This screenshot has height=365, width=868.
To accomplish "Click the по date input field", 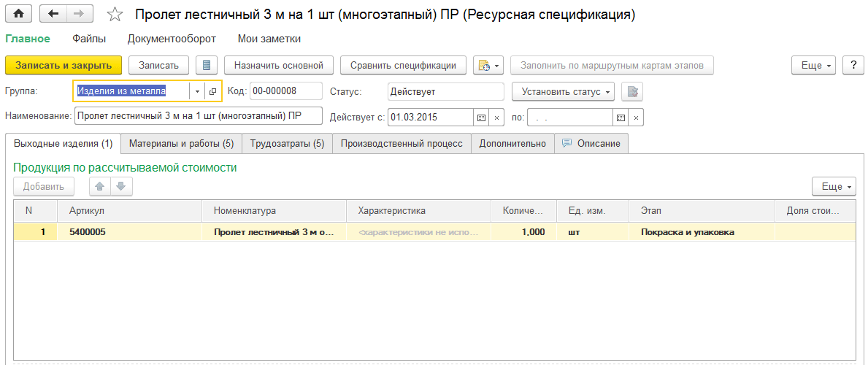I will [570, 118].
